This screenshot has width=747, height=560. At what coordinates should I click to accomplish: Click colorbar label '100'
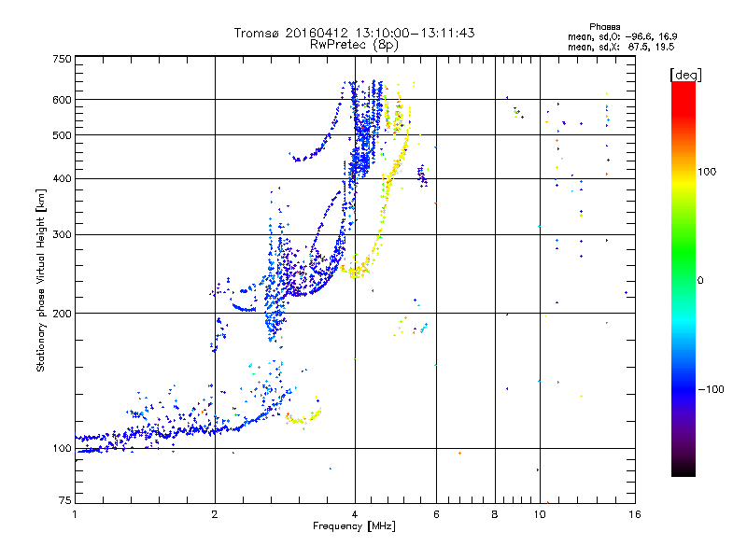(x=707, y=172)
